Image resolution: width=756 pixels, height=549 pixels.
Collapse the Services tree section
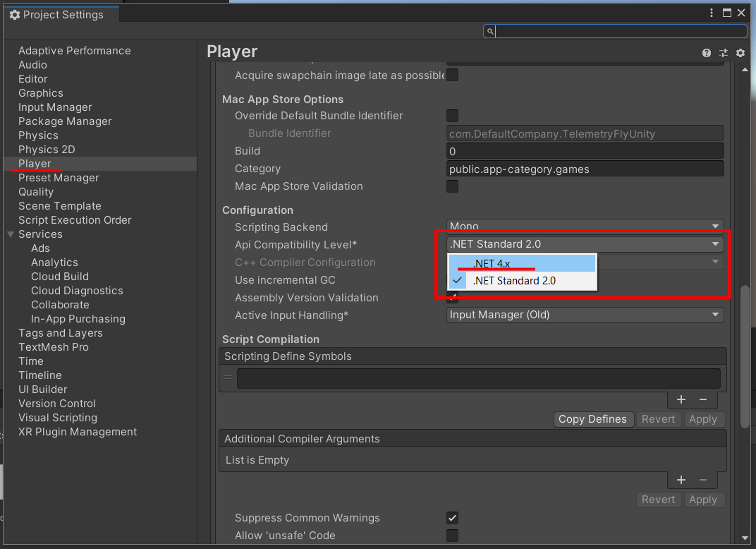pos(10,234)
